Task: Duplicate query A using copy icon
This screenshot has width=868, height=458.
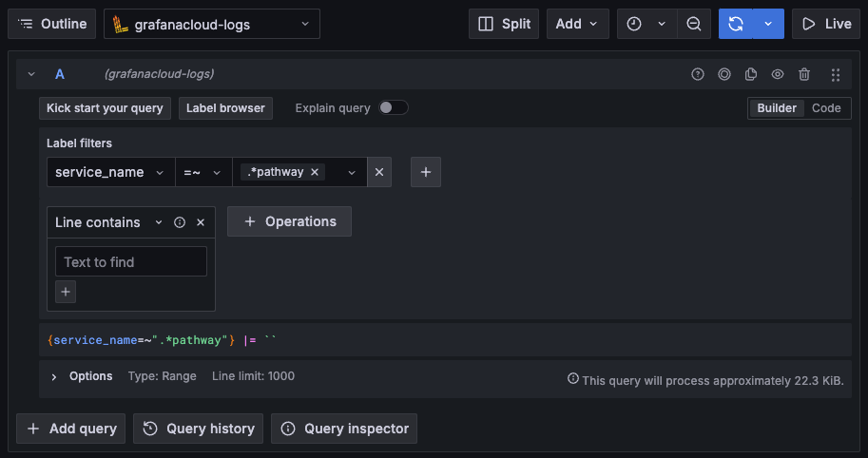Action: (x=751, y=74)
